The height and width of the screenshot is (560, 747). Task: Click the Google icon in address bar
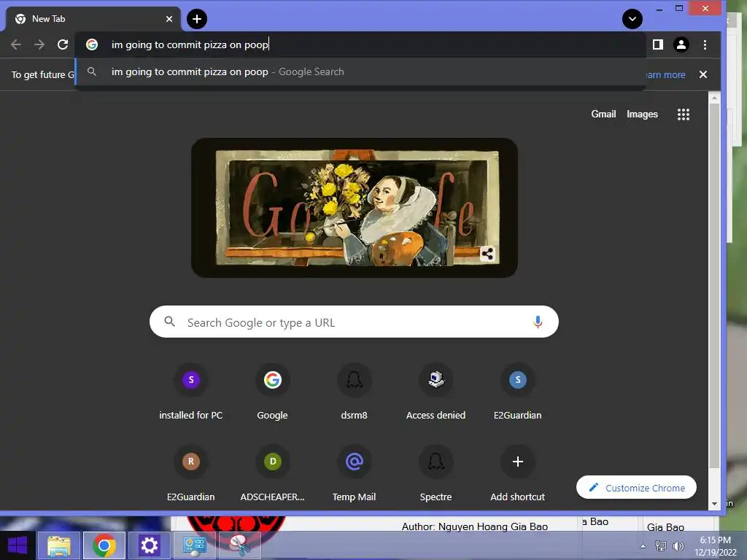pyautogui.click(x=92, y=44)
